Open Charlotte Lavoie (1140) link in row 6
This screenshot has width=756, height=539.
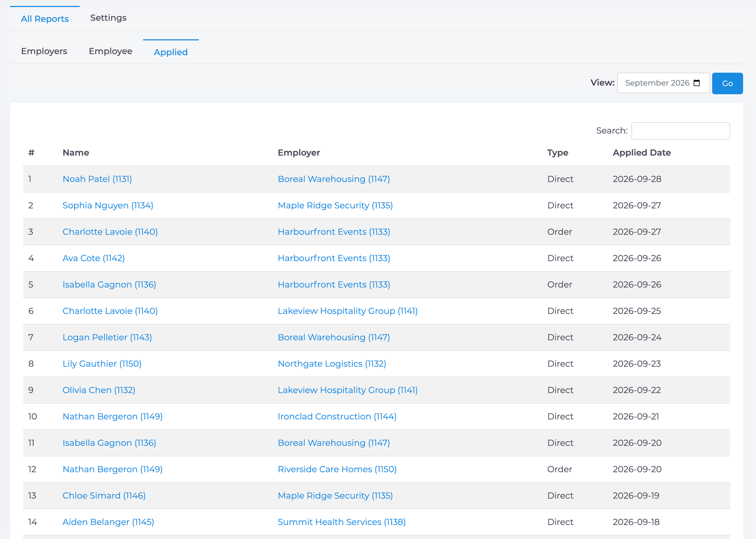click(110, 311)
